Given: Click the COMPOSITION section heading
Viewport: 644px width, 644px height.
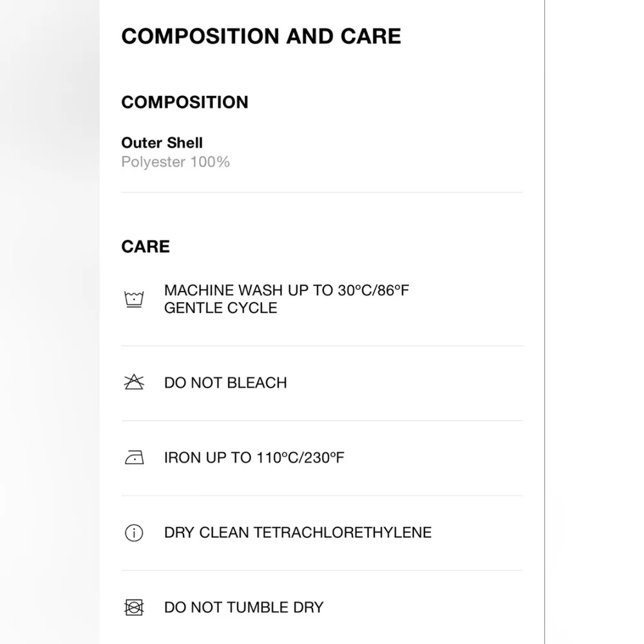Looking at the screenshot, I should coord(185,102).
